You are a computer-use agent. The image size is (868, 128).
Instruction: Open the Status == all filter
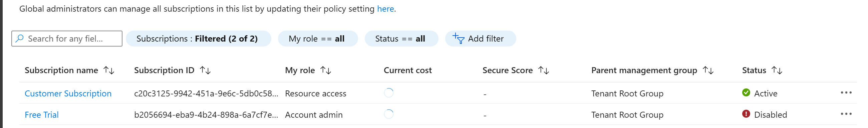401,39
